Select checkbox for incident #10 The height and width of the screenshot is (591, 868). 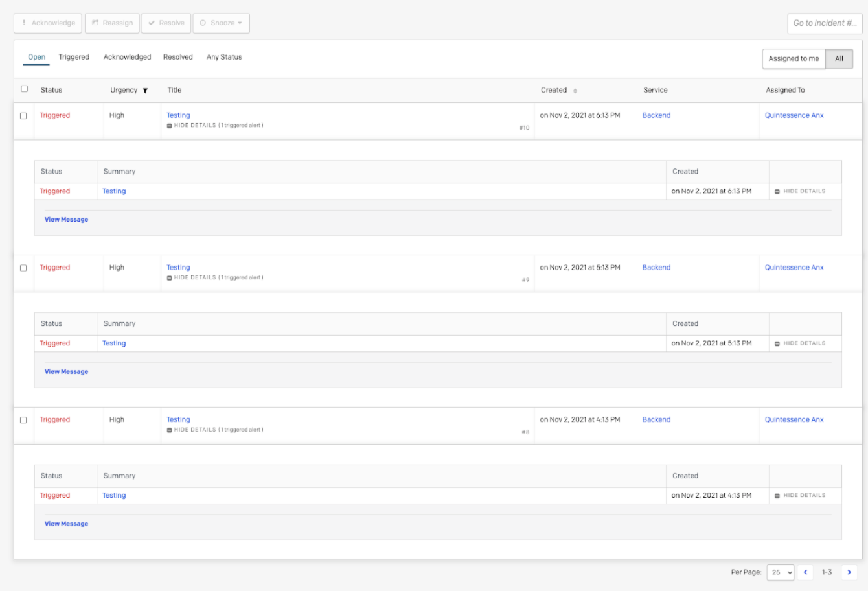coord(23,116)
